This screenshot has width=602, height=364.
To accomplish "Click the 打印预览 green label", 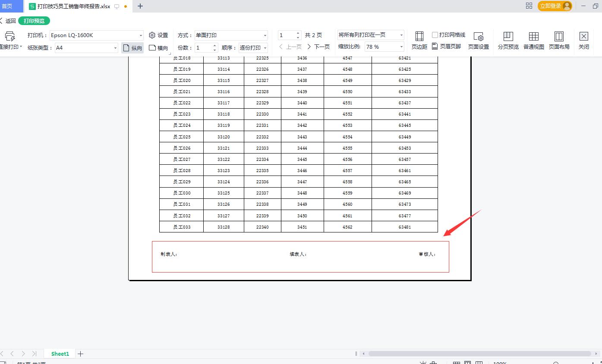I will [x=34, y=21].
